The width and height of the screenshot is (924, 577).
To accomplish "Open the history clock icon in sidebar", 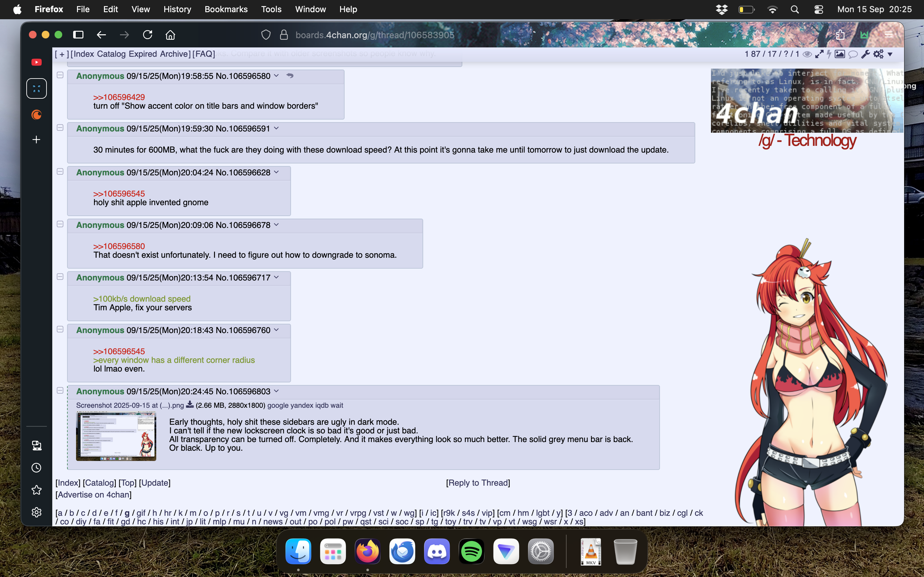I will tap(36, 467).
